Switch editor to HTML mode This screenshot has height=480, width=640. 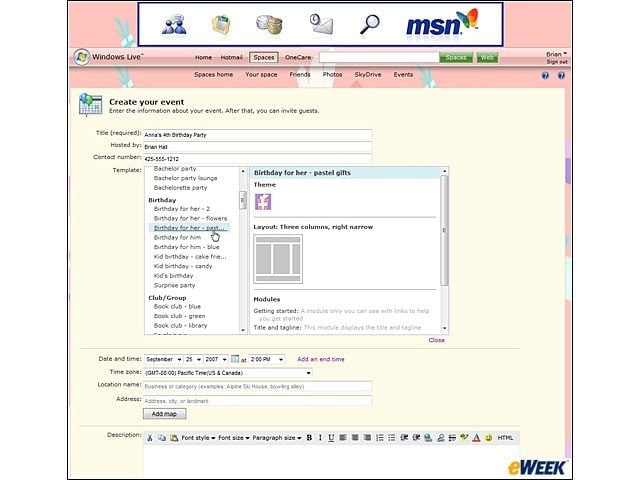(505, 438)
